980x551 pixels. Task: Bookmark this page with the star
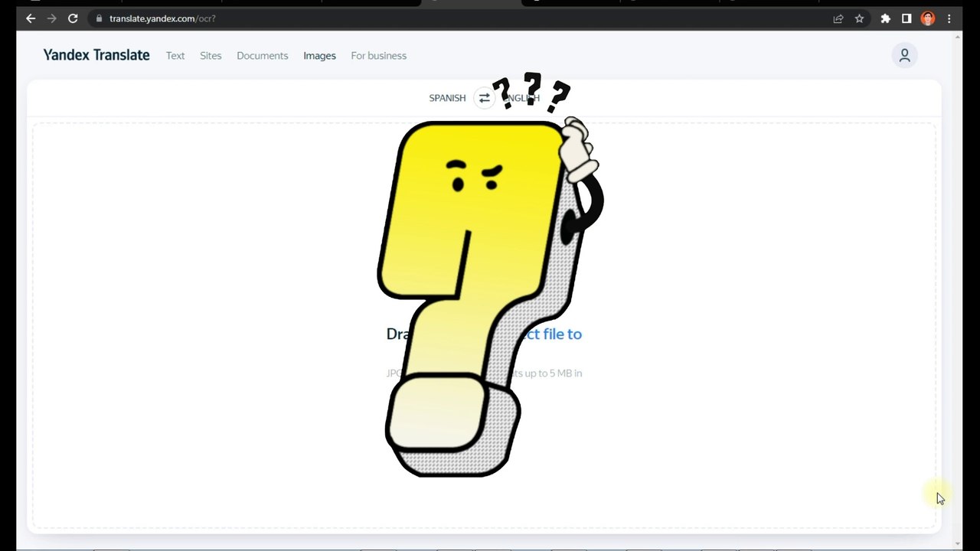pyautogui.click(x=859, y=18)
